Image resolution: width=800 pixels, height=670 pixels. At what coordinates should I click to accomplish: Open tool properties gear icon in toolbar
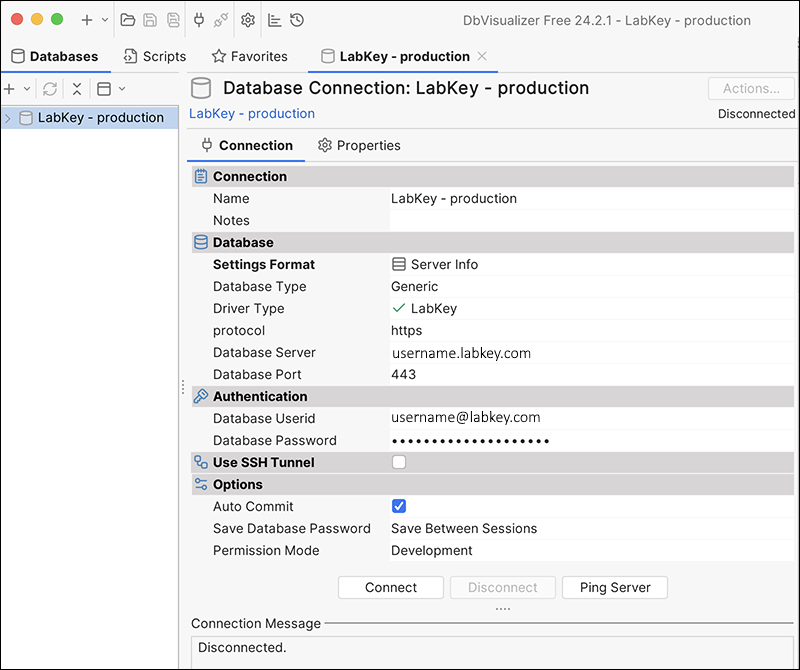[248, 20]
